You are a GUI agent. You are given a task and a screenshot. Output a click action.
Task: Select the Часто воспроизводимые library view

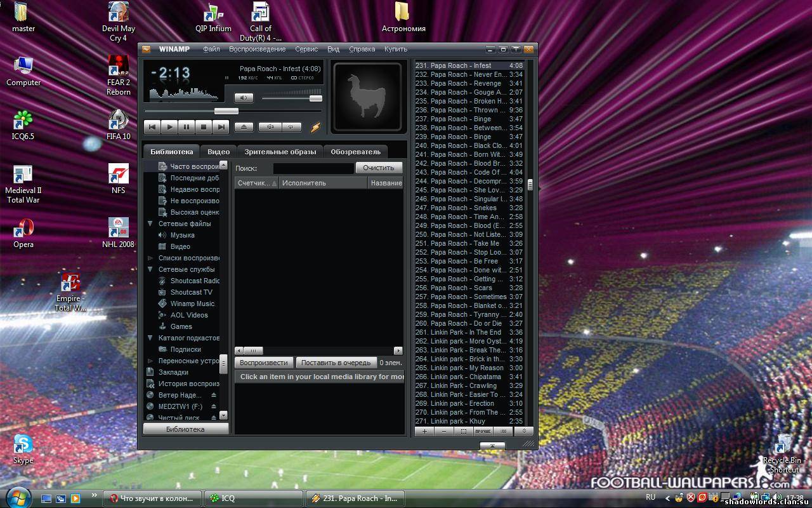[188, 166]
